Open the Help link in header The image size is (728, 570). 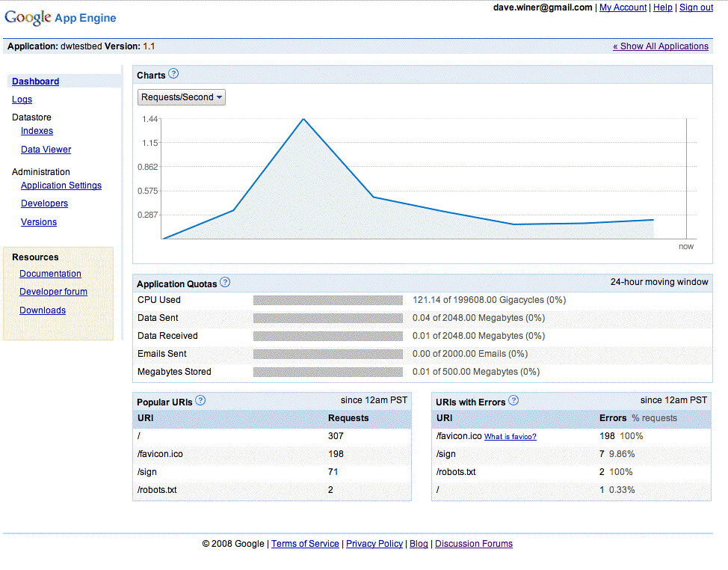point(663,7)
